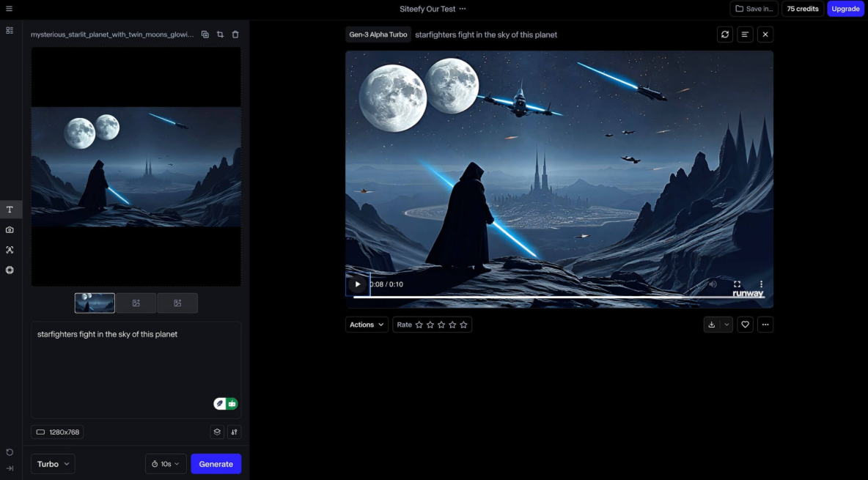
Task: Download the generated video
Action: 711,325
